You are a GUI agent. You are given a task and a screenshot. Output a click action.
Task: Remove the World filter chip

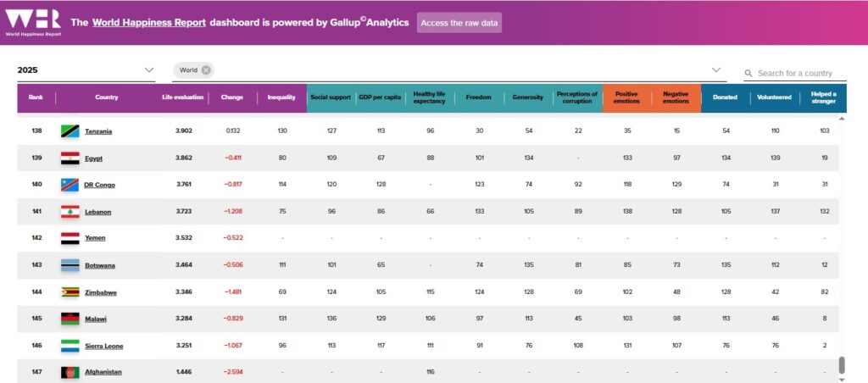tap(206, 70)
